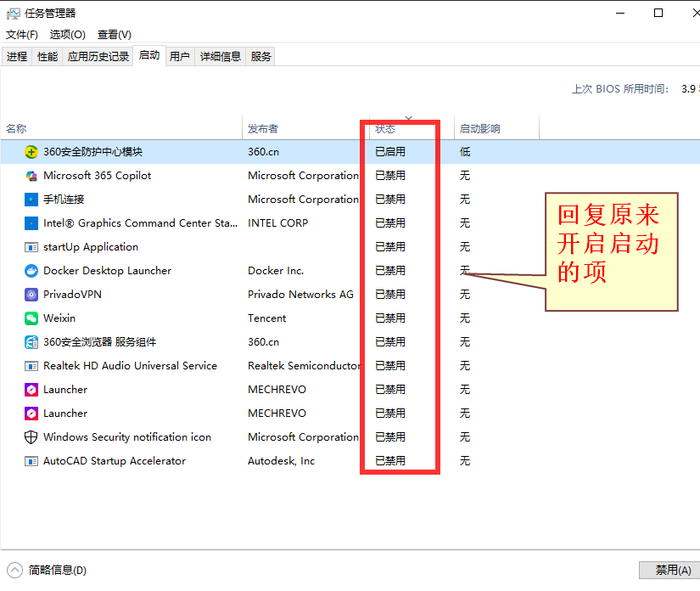Click 已禁用 status in Weixin row
700x591 pixels.
click(390, 318)
